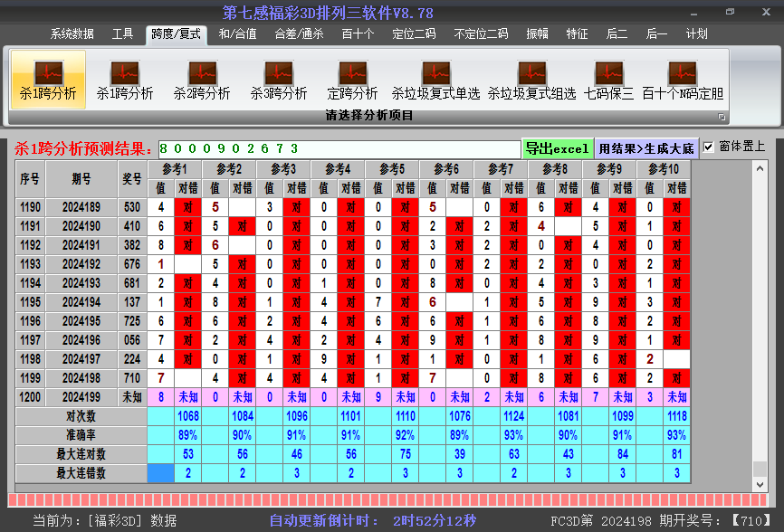784x532 pixels.
Task: Select the row with 期号 2024189
Action: click(352, 207)
